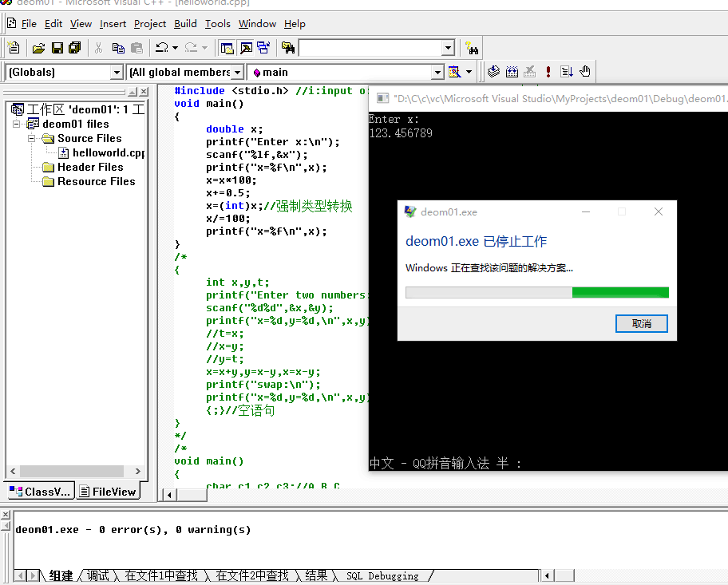Viewport: 728px width, 585px height.
Task: Close the deom01.exe crash dialog
Action: (x=659, y=211)
